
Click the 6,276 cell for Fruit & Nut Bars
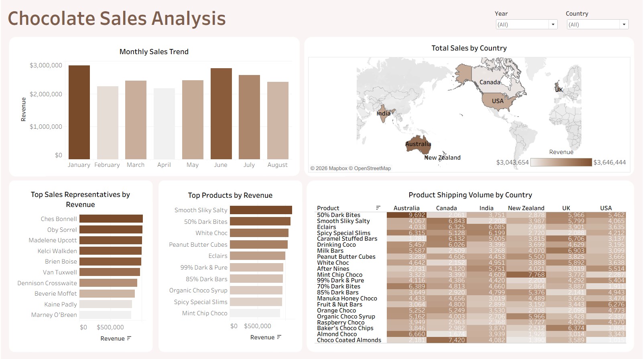[606, 304]
